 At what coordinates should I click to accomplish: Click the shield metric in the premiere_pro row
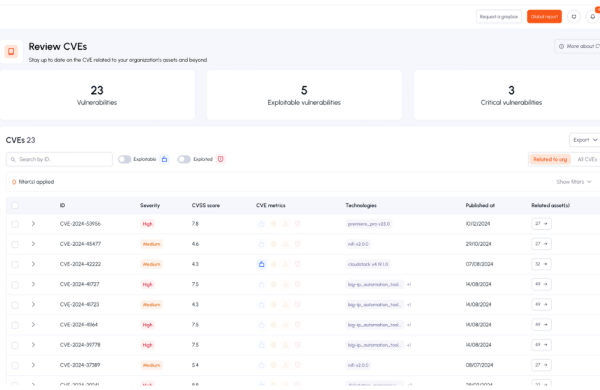pyautogui.click(x=297, y=224)
